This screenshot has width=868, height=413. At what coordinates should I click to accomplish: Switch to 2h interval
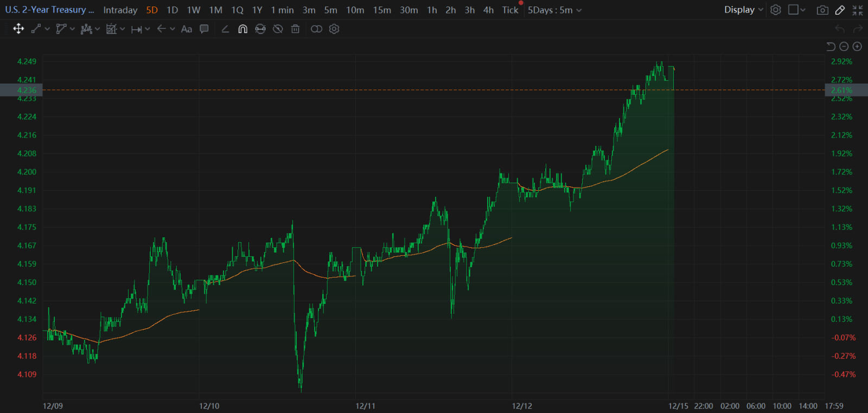(x=451, y=10)
